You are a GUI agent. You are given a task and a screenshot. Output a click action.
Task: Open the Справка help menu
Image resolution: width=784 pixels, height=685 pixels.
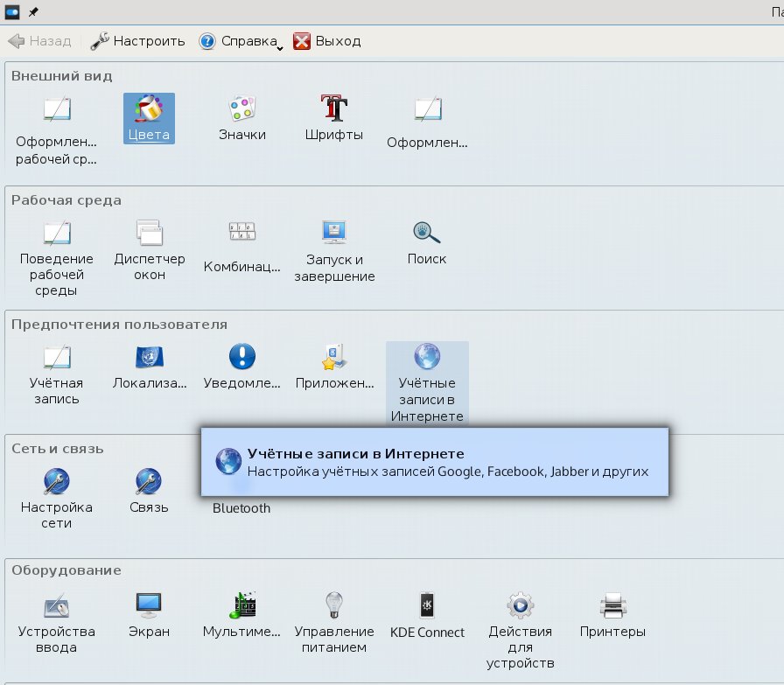(241, 41)
